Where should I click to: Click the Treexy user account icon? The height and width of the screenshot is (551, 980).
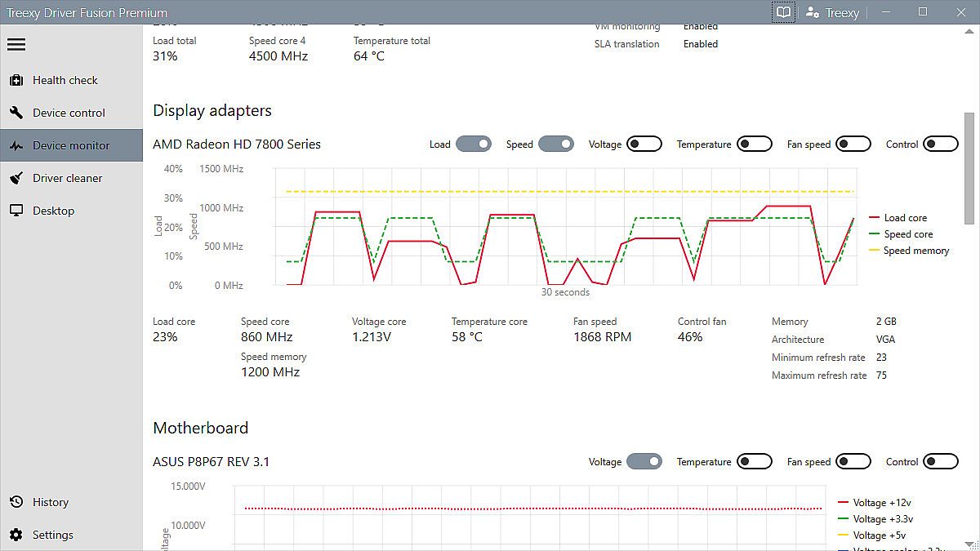pyautogui.click(x=812, y=12)
